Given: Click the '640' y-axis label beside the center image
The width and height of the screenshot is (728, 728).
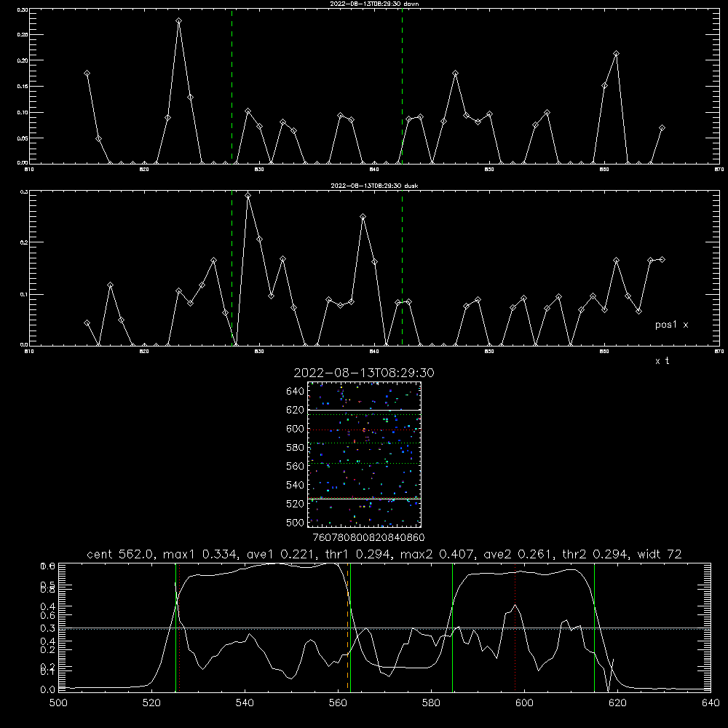Looking at the screenshot, I should click(x=296, y=391).
